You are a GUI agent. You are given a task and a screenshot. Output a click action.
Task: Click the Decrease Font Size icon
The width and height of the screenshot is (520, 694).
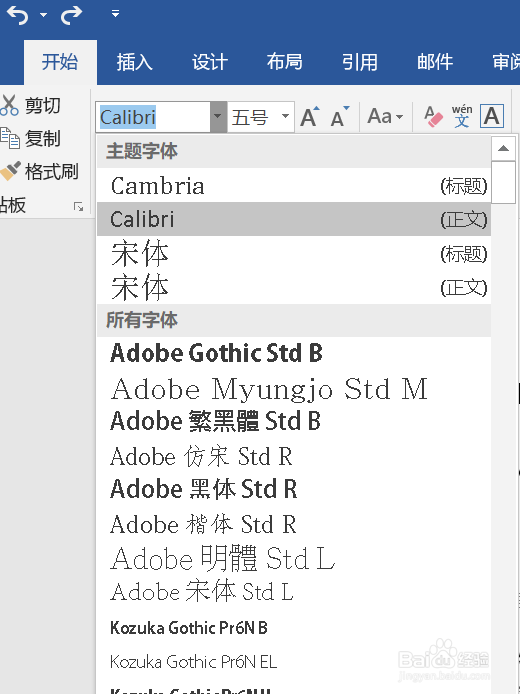pos(340,117)
